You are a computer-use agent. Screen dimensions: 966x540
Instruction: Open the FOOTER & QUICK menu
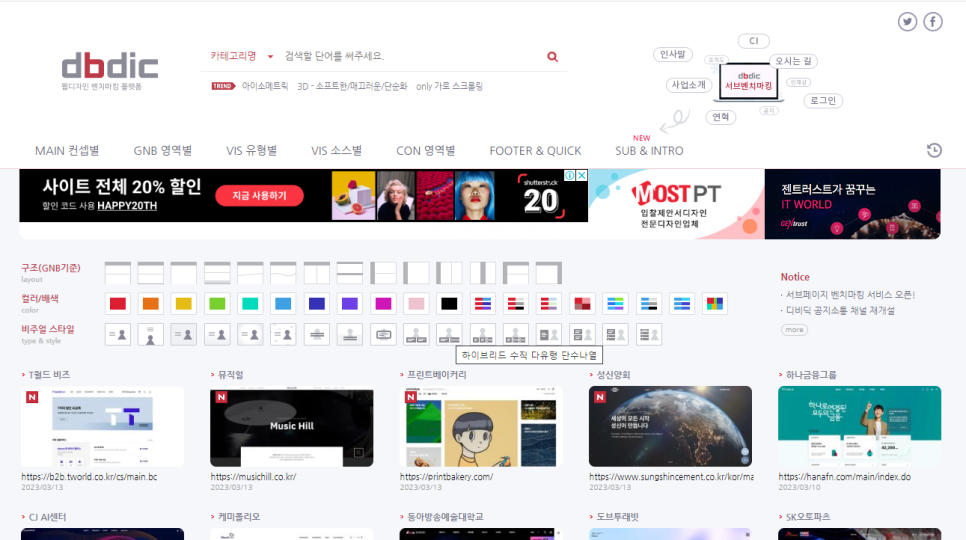[x=535, y=151]
